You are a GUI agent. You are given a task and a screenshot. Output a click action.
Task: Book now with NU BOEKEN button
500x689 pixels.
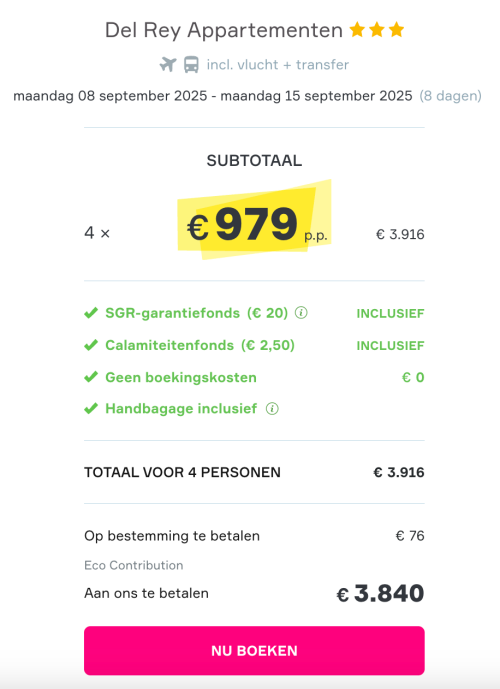(254, 651)
